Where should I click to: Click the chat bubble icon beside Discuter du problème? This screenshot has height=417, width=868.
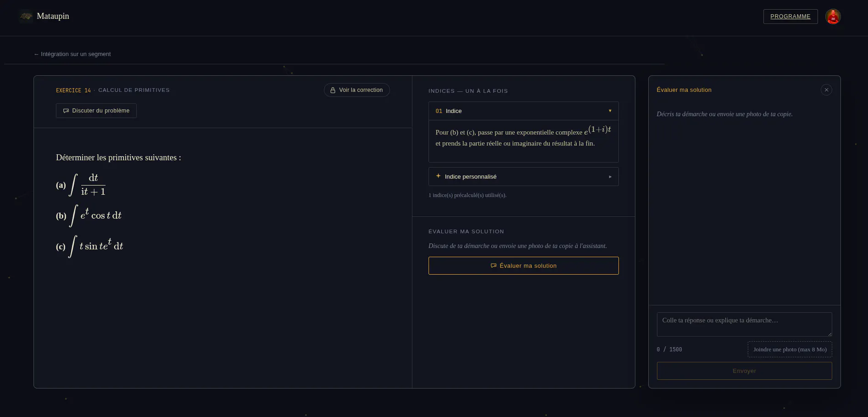pos(66,111)
